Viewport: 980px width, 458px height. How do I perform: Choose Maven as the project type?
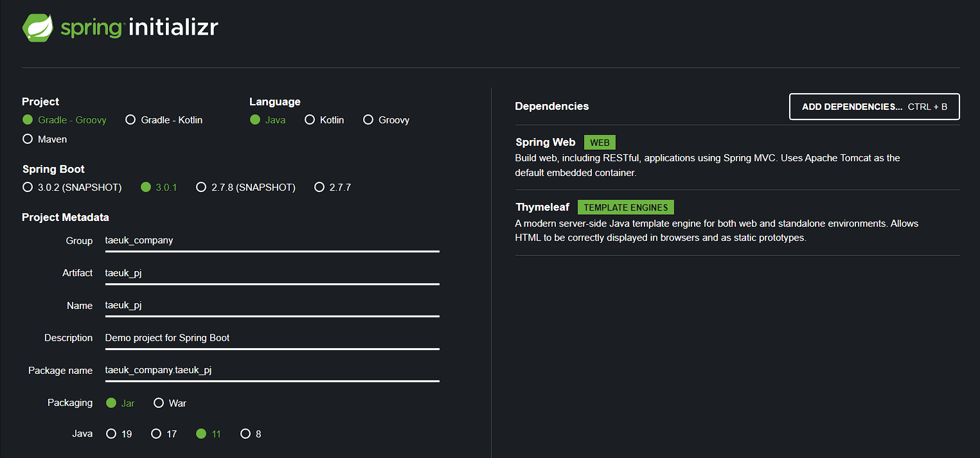click(x=44, y=139)
